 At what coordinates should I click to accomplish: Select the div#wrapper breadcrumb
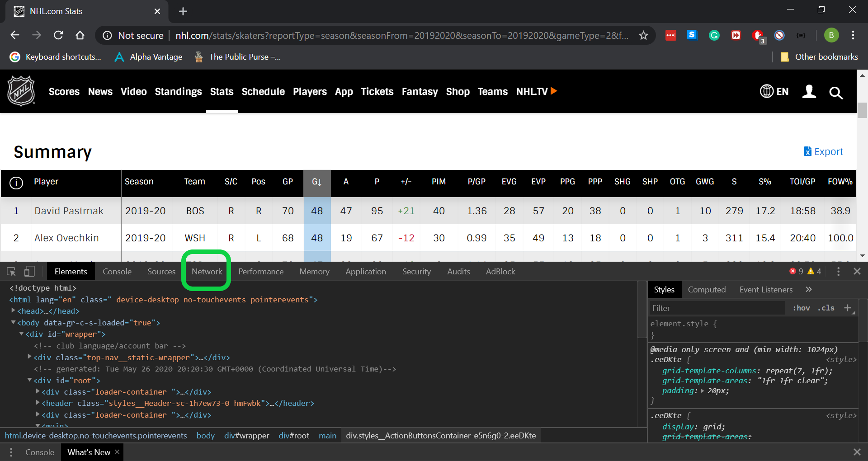246,436
